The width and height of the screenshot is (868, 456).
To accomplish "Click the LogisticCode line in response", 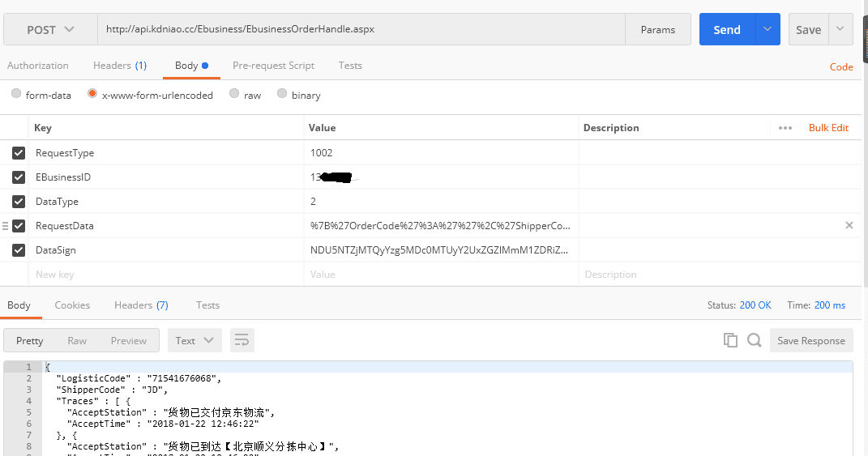I will (x=139, y=378).
